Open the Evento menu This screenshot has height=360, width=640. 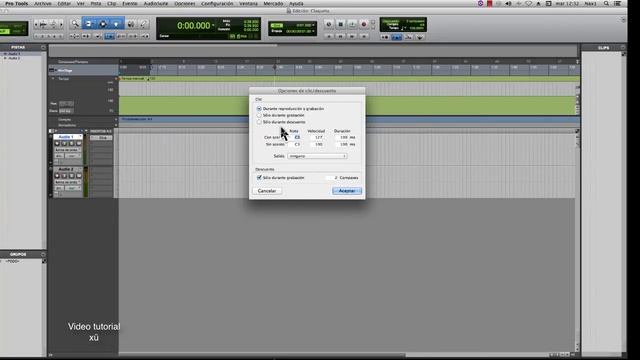130,3
